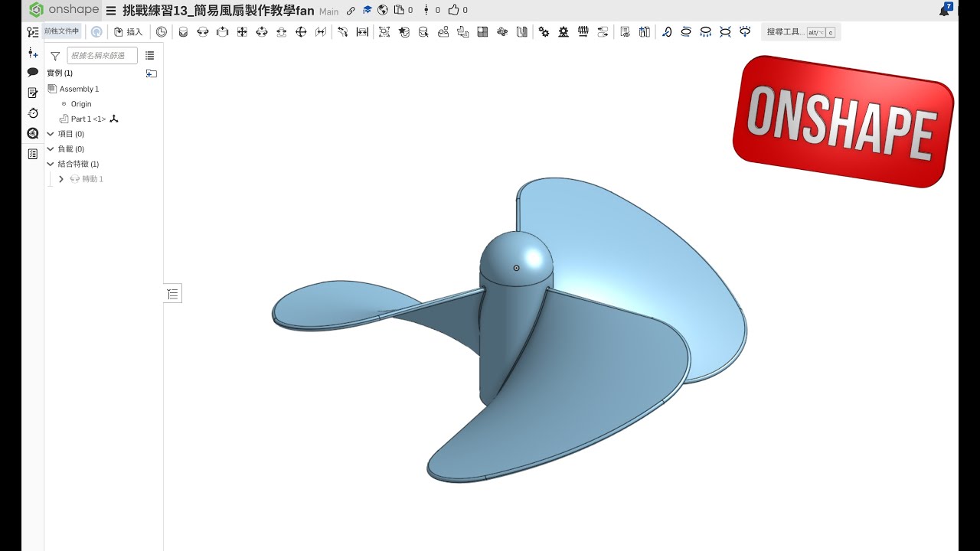Select the Tangent mate tool
The image size is (980, 551).
(343, 32)
